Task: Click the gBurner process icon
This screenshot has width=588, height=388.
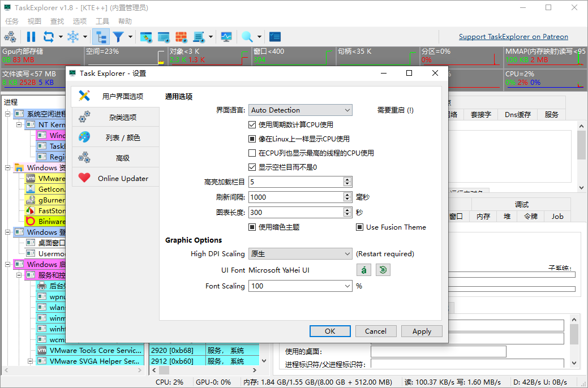Action: (31, 200)
